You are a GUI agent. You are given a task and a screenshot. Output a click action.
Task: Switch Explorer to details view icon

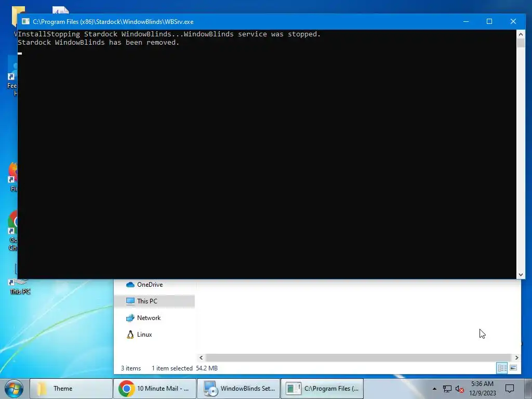pyautogui.click(x=502, y=368)
